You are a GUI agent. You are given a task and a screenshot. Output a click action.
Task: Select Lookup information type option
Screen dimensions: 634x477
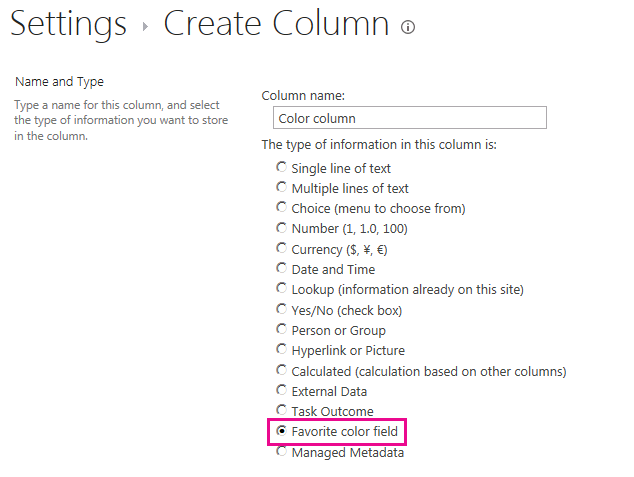click(x=282, y=289)
